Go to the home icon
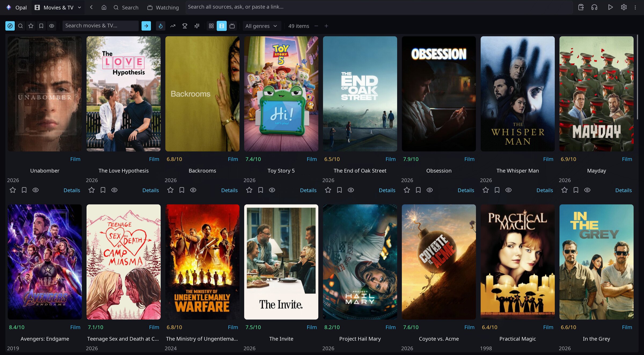Image resolution: width=644 pixels, height=355 pixels. click(104, 7)
